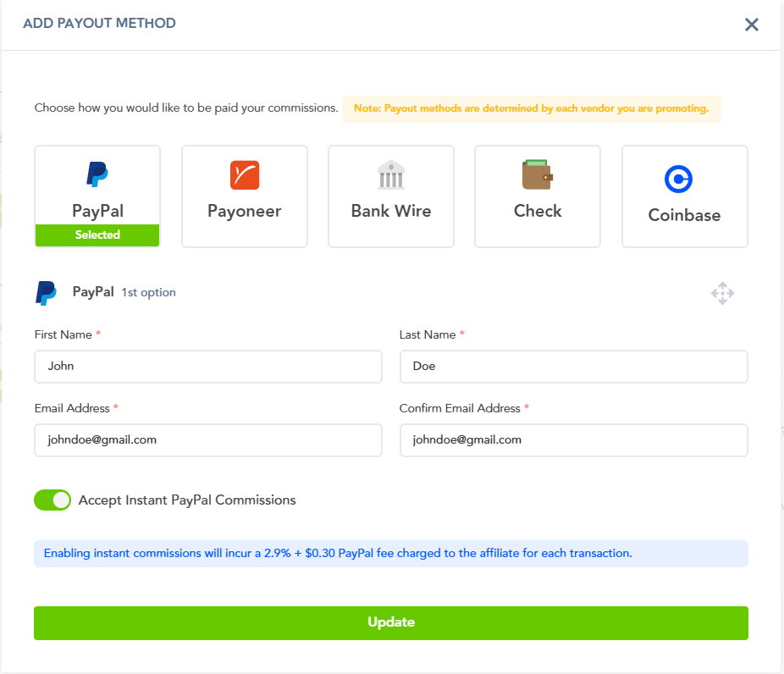Pick the Bank Wire payout card

pos(391,196)
